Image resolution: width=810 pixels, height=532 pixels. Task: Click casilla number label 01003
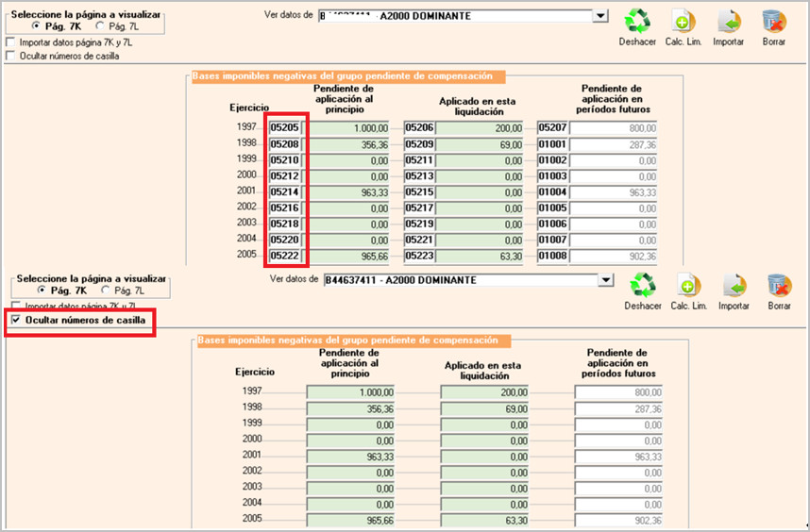pos(552,176)
